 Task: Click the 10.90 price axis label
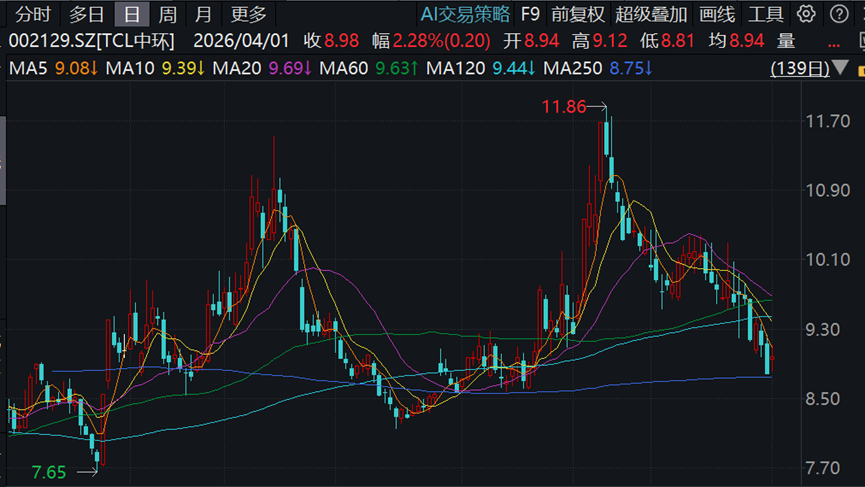pyautogui.click(x=828, y=191)
